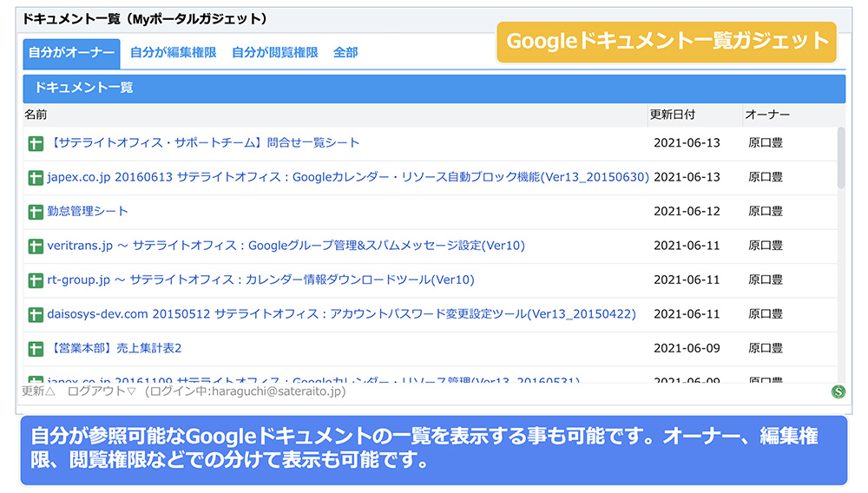Click spreadsheet icon beside japex.co.jp 20160613 row
Image resolution: width=868 pixels, height=493 pixels.
36,178
